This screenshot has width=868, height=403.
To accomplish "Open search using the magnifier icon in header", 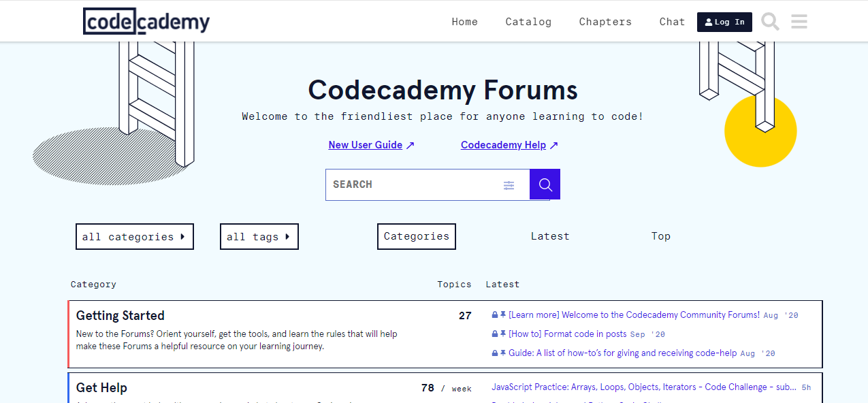I will [769, 21].
